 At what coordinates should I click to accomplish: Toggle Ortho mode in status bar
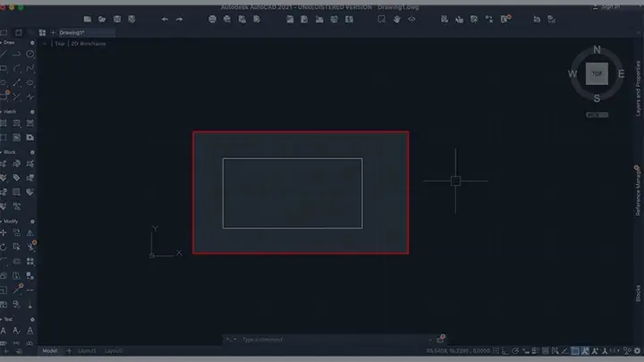pos(505,351)
